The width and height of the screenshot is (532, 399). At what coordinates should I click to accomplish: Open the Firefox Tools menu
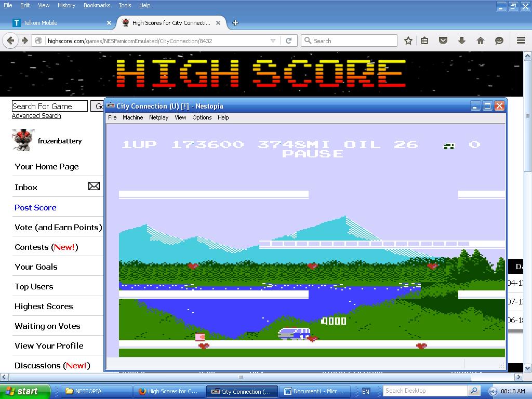[x=125, y=5]
